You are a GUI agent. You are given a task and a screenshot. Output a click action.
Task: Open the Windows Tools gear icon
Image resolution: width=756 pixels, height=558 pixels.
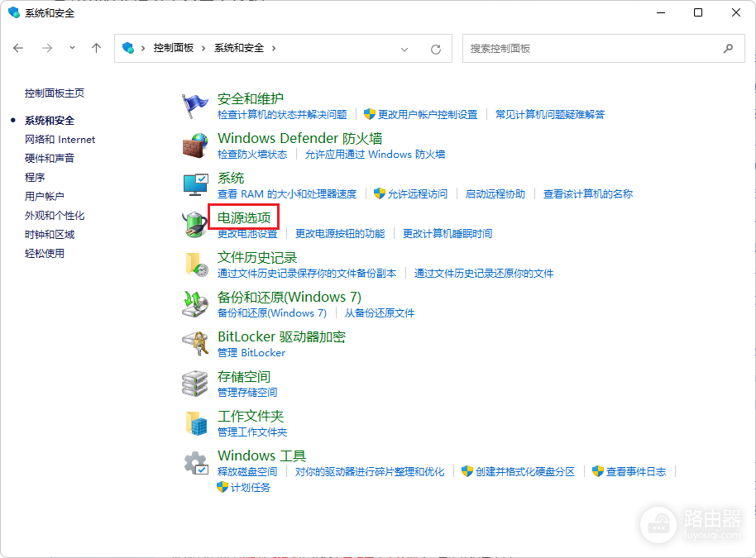(x=196, y=463)
